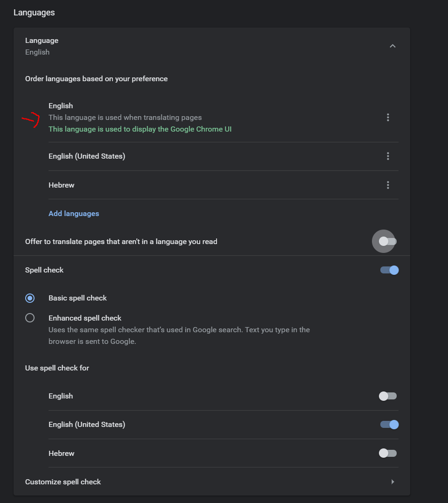Screen dimensions: 448x503
Task: Toggle Offer to translate pages switch
Action: pyautogui.click(x=388, y=241)
